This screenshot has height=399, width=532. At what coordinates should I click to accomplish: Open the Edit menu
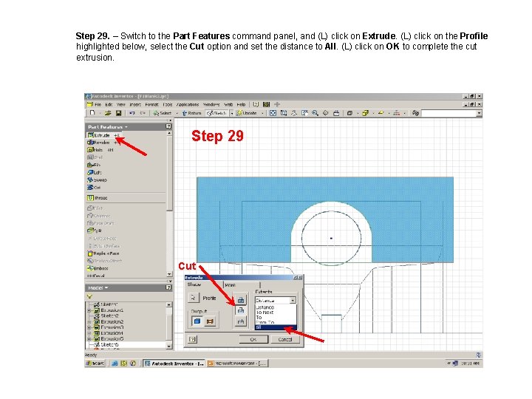109,104
